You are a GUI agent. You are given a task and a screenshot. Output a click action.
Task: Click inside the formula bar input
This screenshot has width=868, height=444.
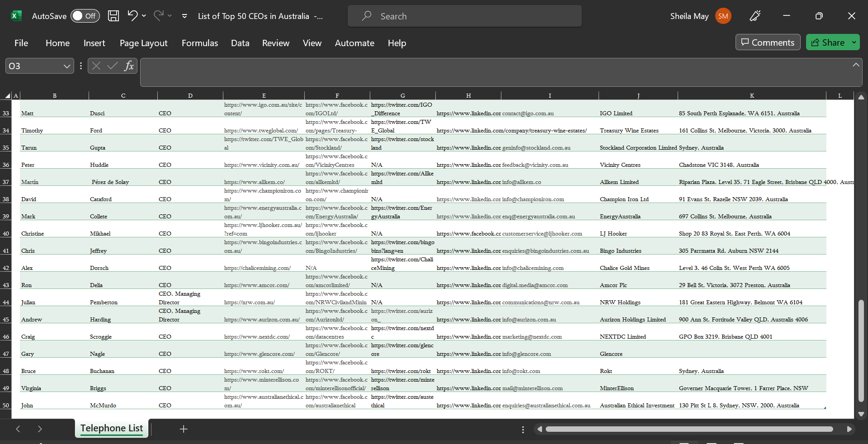pos(495,72)
